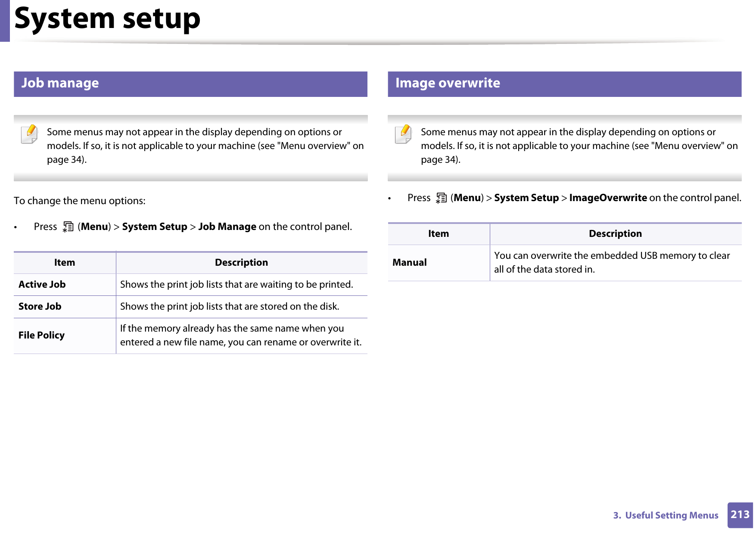Click the note pencil icon under Job manage
Viewport: 756px width, 534px height.
[x=29, y=133]
